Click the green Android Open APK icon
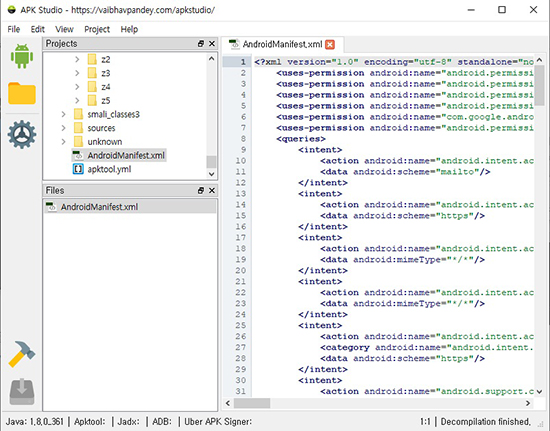 (22, 56)
